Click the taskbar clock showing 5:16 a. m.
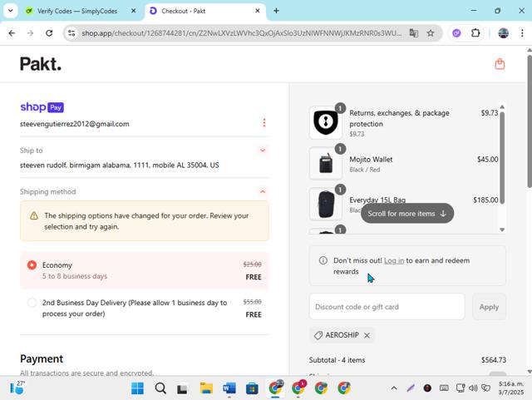Viewport: 532px width, 400px height. coord(511,388)
